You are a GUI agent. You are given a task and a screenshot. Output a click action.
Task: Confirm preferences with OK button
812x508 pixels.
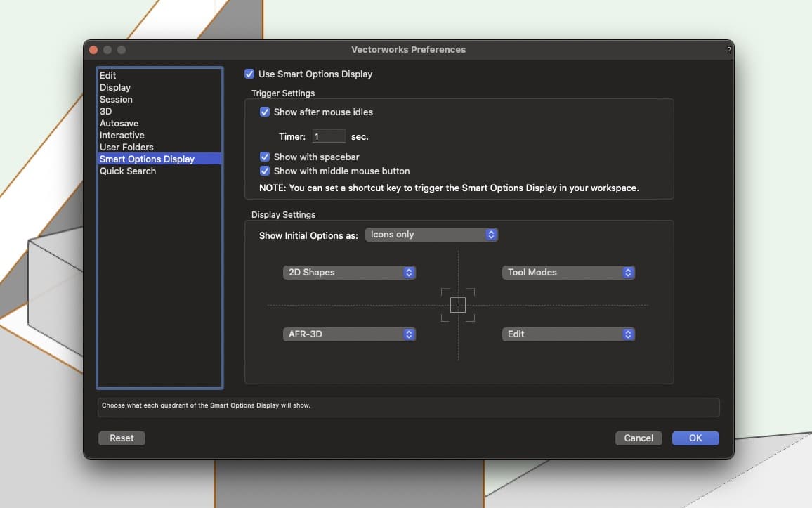tap(695, 438)
